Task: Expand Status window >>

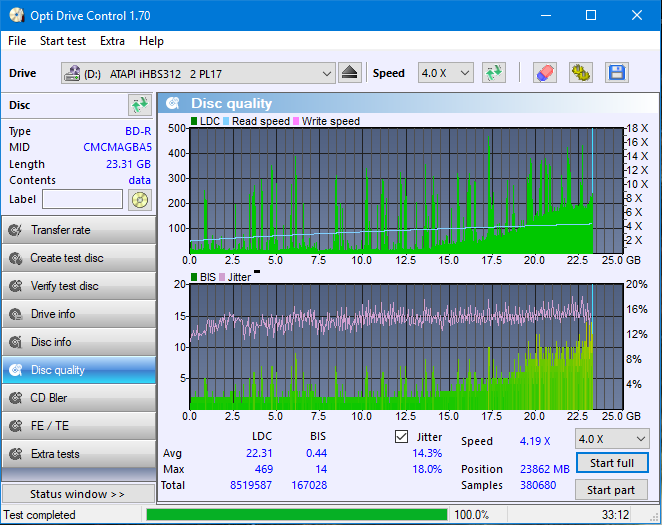Action: (79, 494)
